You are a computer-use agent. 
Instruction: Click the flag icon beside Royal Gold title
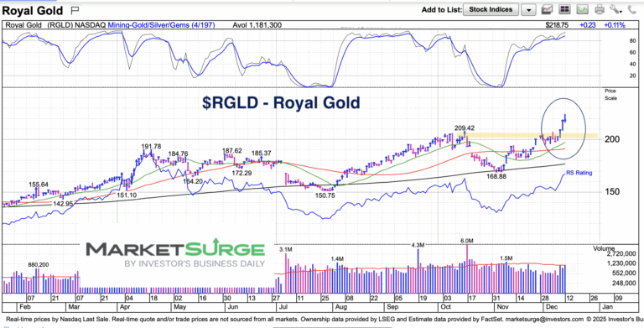(75, 10)
